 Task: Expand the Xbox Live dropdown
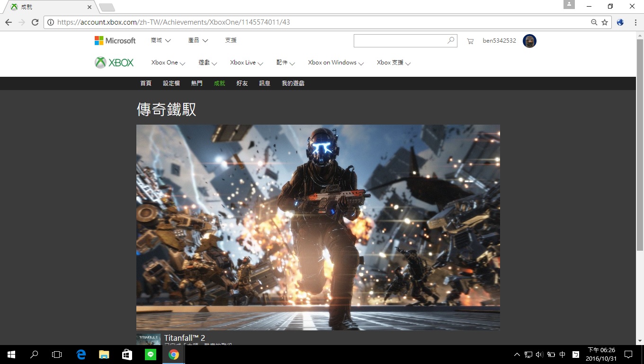pyautogui.click(x=246, y=63)
